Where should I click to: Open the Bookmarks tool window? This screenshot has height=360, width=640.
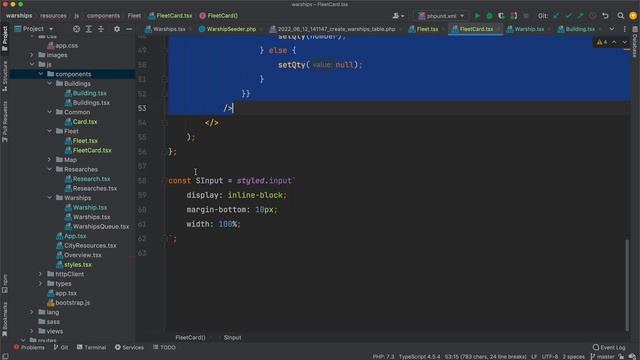click(5, 319)
